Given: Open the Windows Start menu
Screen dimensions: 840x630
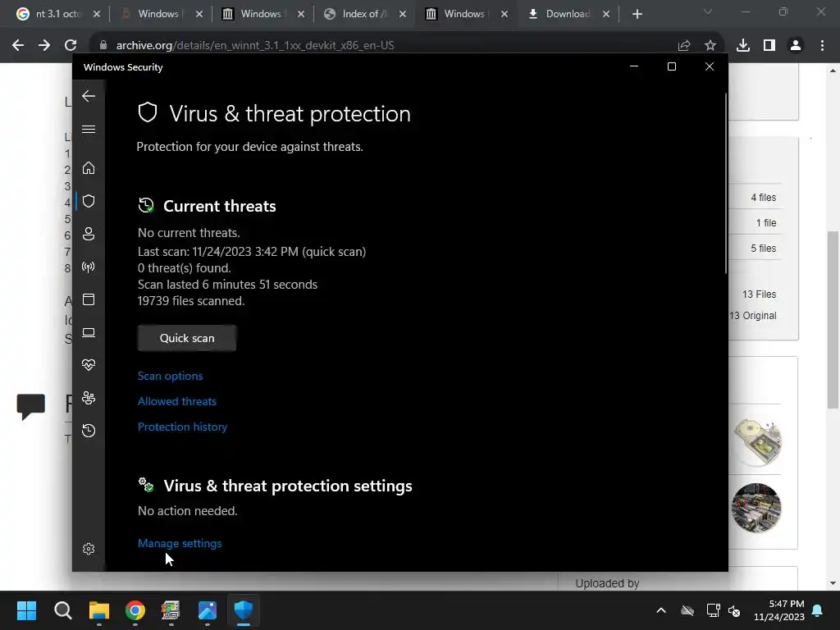Looking at the screenshot, I should (26, 610).
